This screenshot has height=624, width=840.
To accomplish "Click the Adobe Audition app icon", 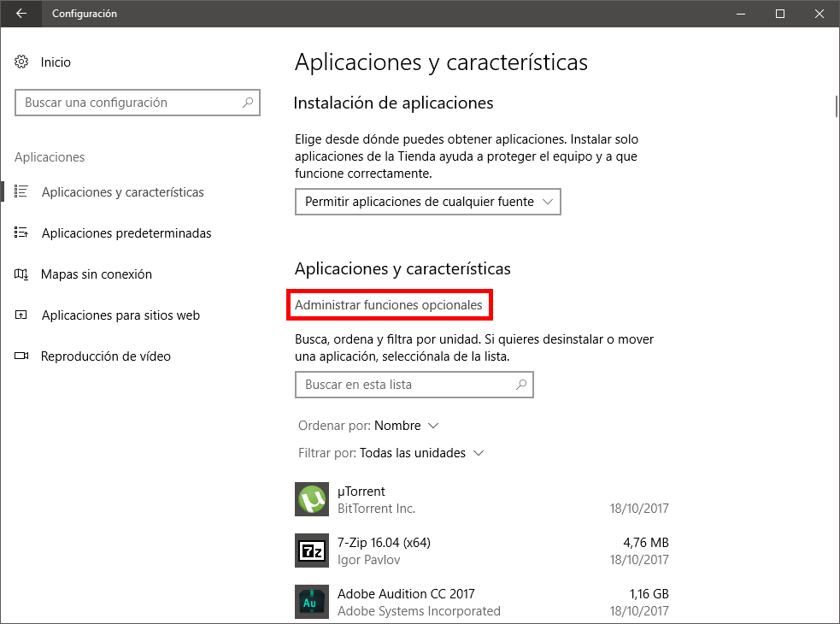I will 311,602.
